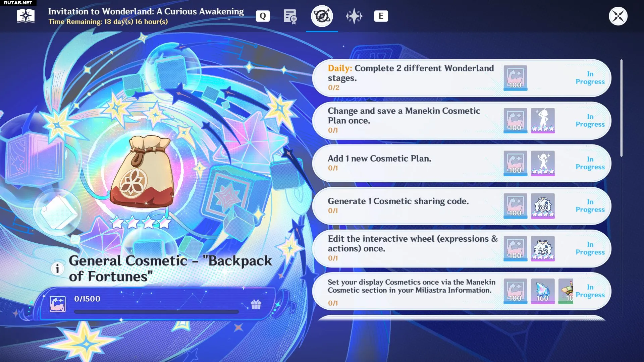Click the 100-point reward icon of the Daily task
Screen dimensions: 644x362
(x=515, y=78)
